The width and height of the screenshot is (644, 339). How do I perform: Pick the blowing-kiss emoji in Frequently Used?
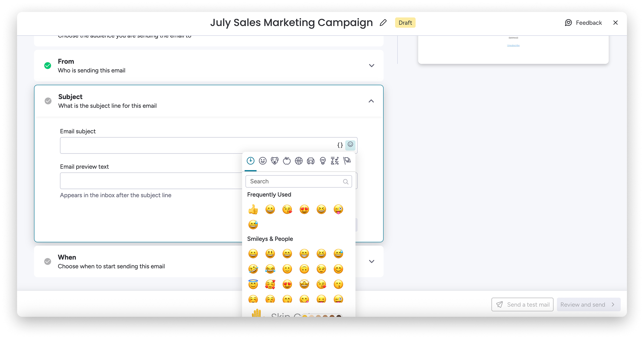coord(287,209)
